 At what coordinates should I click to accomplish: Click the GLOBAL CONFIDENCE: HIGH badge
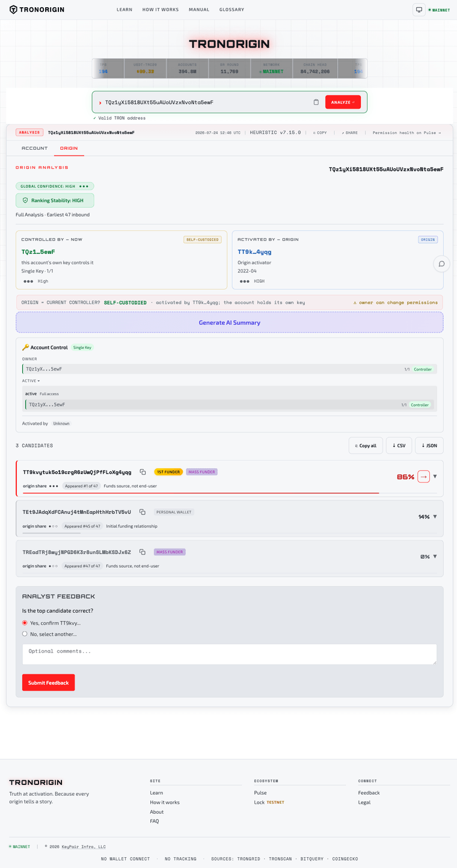pos(55,186)
